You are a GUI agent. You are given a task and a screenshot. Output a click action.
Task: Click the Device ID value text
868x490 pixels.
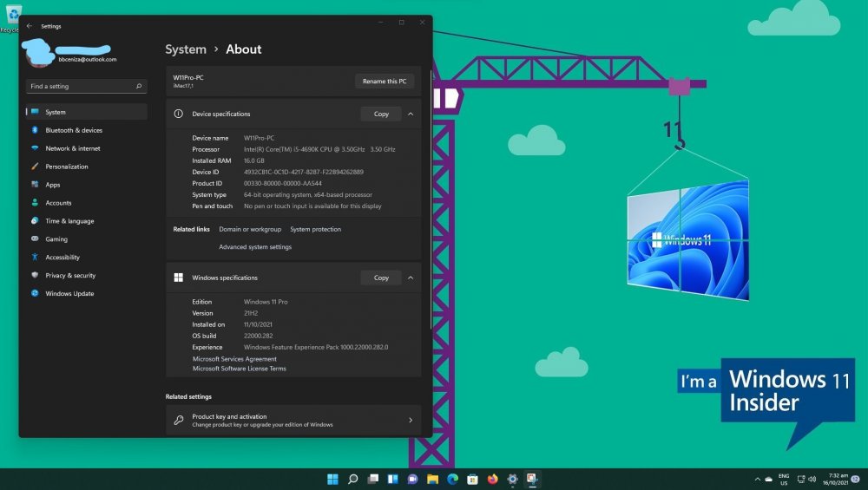pos(303,172)
